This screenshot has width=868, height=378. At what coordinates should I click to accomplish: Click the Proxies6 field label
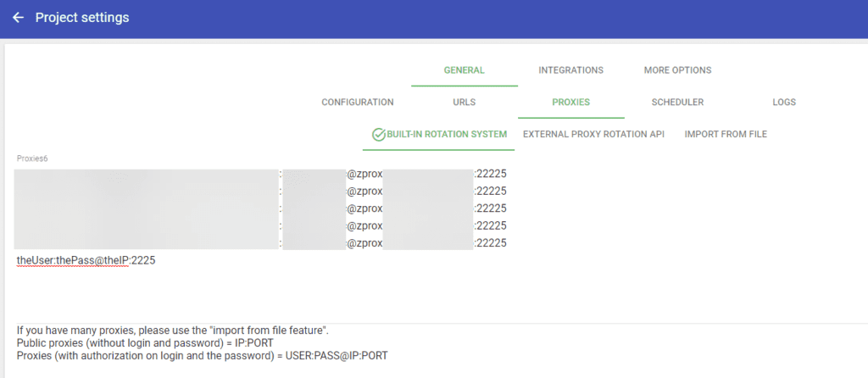[x=32, y=158]
